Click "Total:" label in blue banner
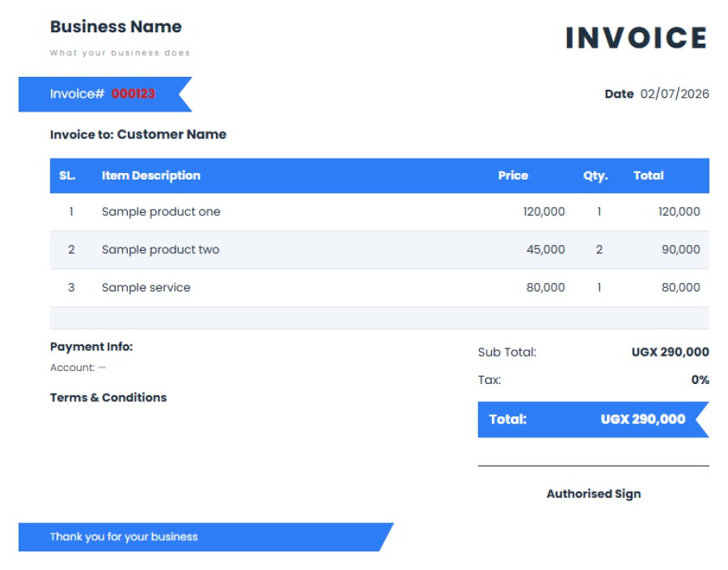Screen dimensions: 728x570 coord(507,419)
